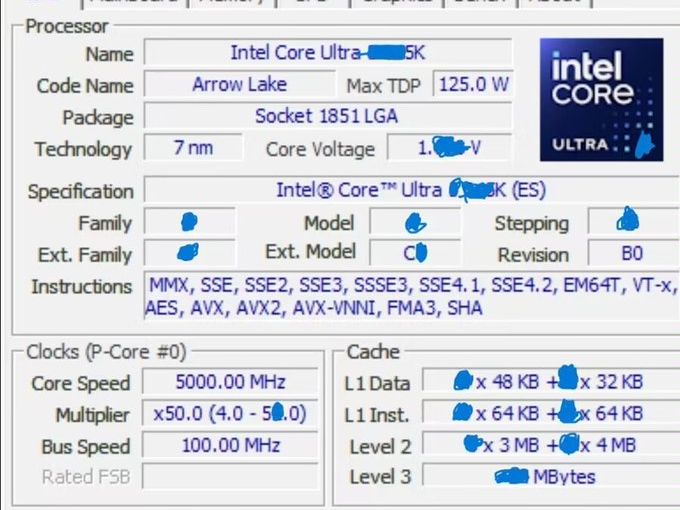Click the Level 3 MBytes value field
This screenshot has height=510, width=680.
(x=551, y=477)
